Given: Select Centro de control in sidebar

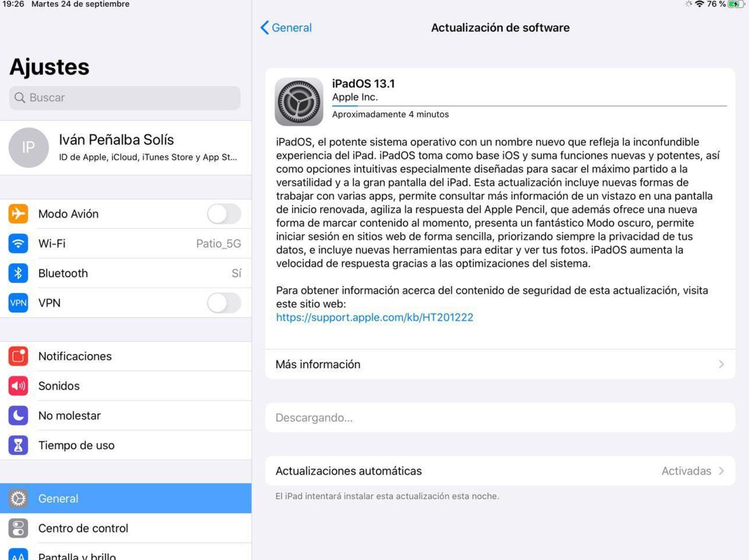Looking at the screenshot, I should point(83,528).
